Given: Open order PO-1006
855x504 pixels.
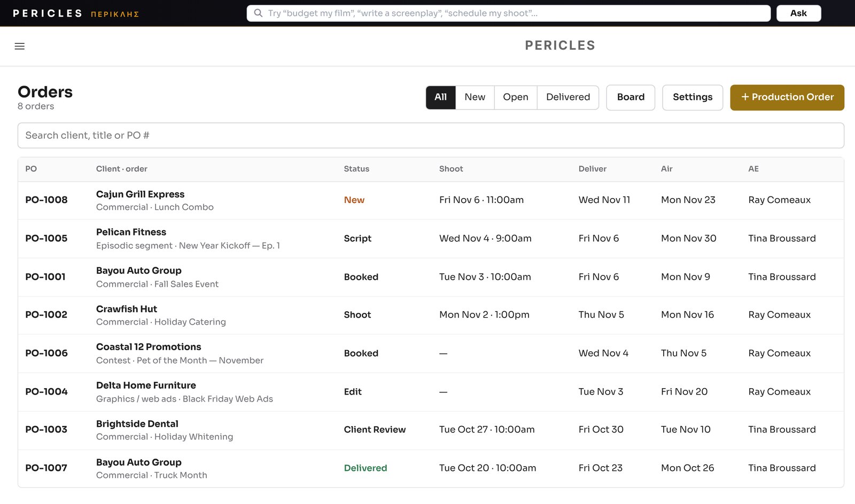Looking at the screenshot, I should (x=46, y=353).
